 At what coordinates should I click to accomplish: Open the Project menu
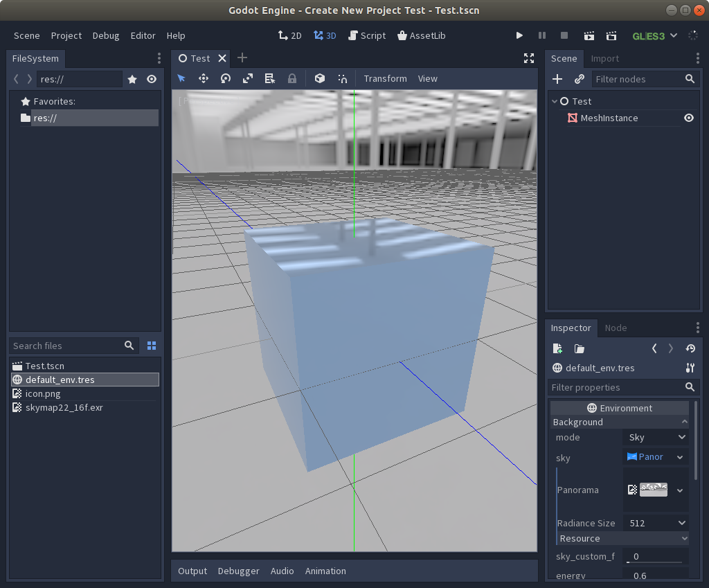66,36
